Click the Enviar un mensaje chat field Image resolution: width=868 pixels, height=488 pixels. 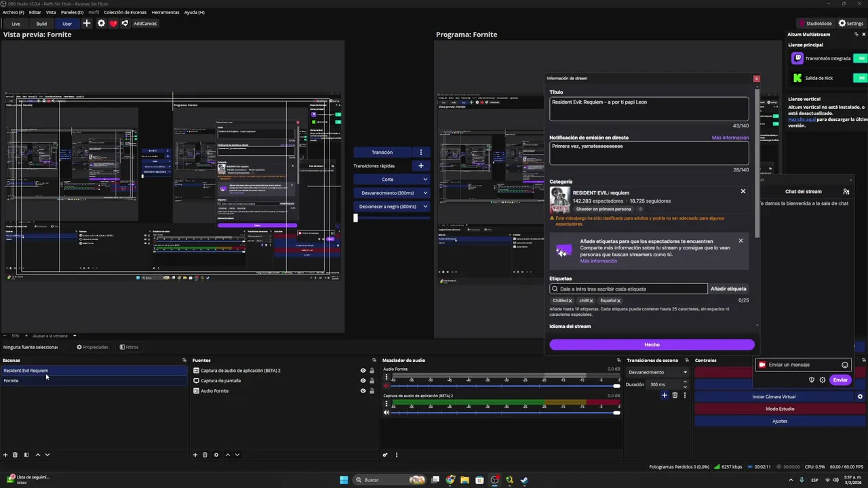pos(803,365)
